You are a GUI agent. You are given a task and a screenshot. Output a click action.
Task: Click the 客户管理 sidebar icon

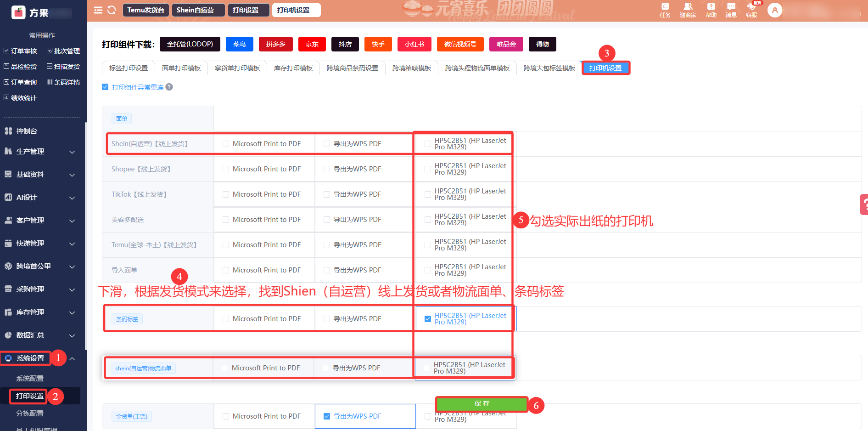click(x=8, y=220)
